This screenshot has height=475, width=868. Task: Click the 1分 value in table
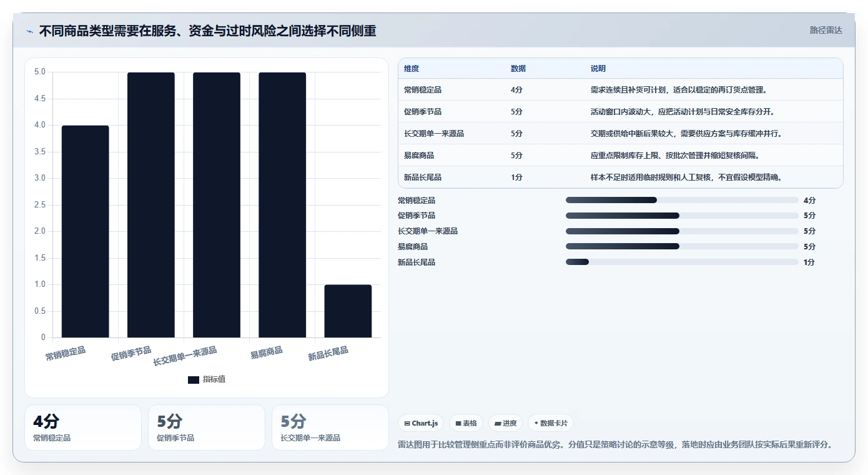point(516,177)
